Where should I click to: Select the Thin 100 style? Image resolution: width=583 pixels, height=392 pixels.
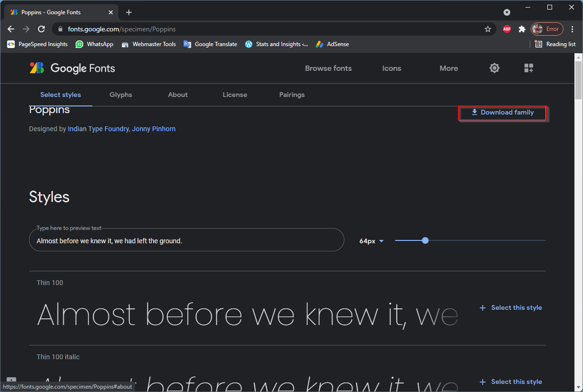511,308
